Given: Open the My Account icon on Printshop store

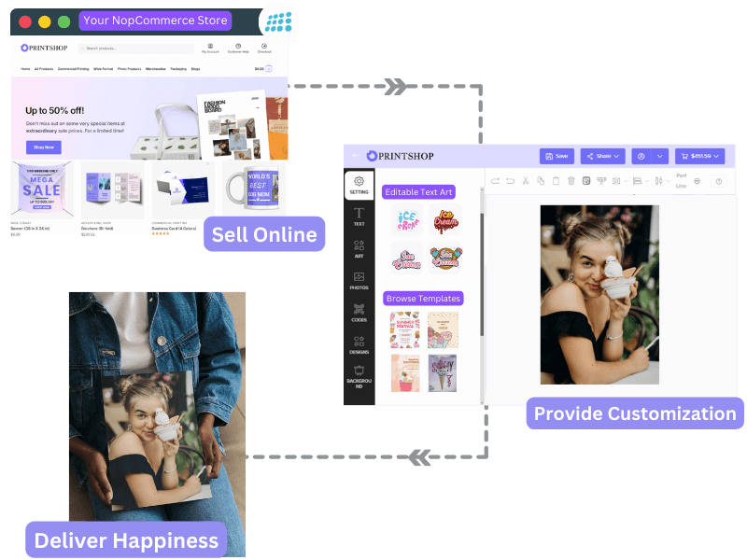Looking at the screenshot, I should point(208,48).
